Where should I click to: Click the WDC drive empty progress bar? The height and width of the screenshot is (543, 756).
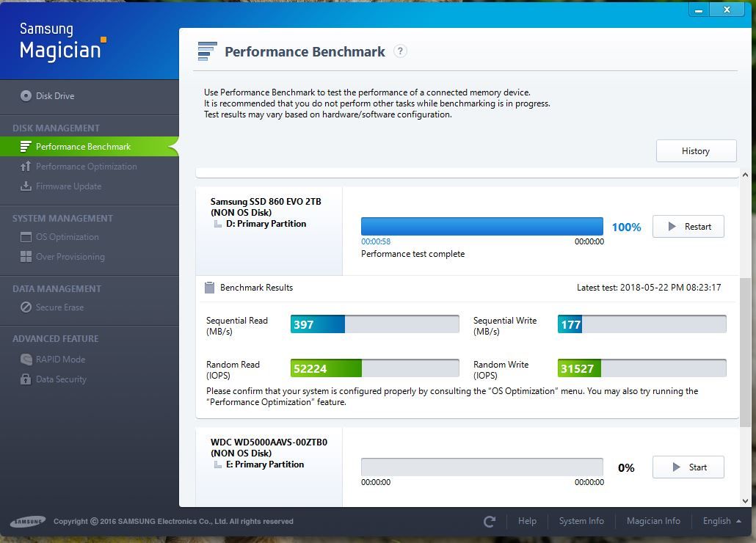tap(482, 467)
